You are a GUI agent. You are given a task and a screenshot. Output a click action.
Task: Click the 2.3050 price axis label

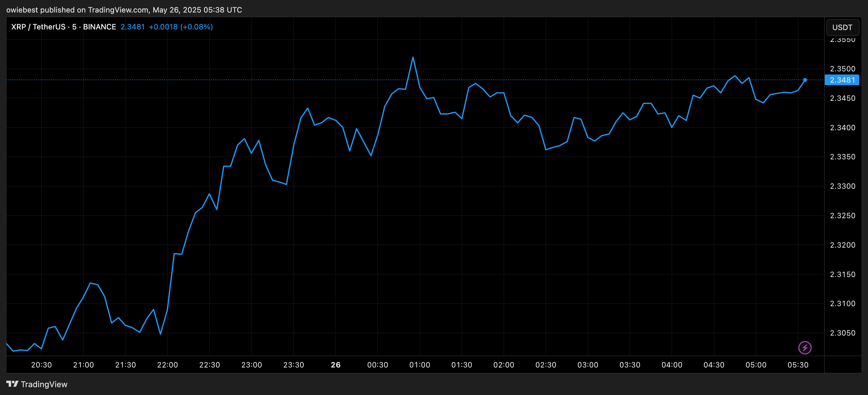coord(842,333)
